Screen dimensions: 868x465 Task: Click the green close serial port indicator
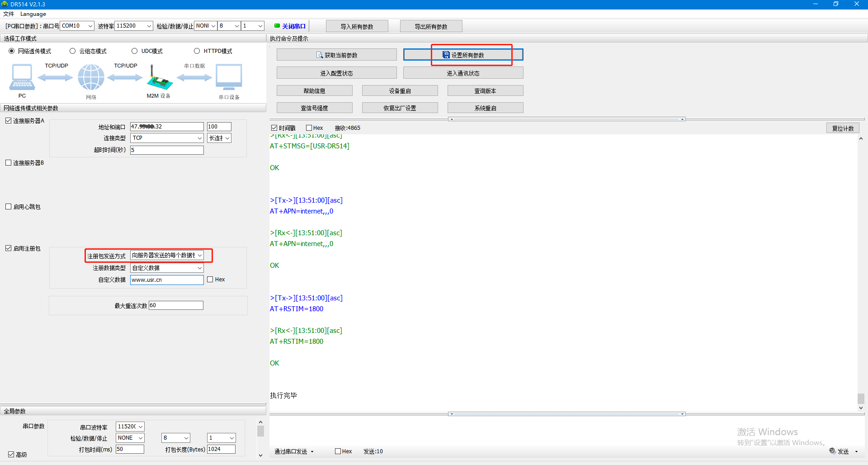click(x=277, y=26)
